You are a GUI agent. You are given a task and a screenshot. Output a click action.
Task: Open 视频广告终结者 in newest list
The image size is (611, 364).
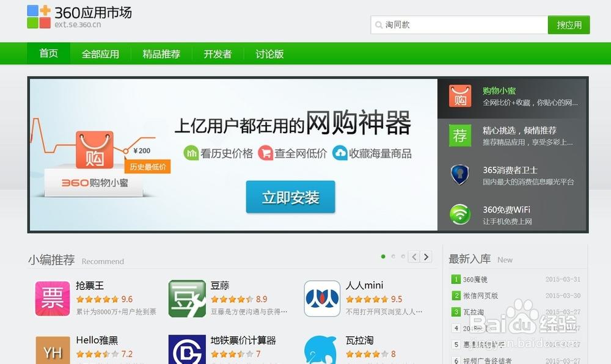click(x=487, y=361)
